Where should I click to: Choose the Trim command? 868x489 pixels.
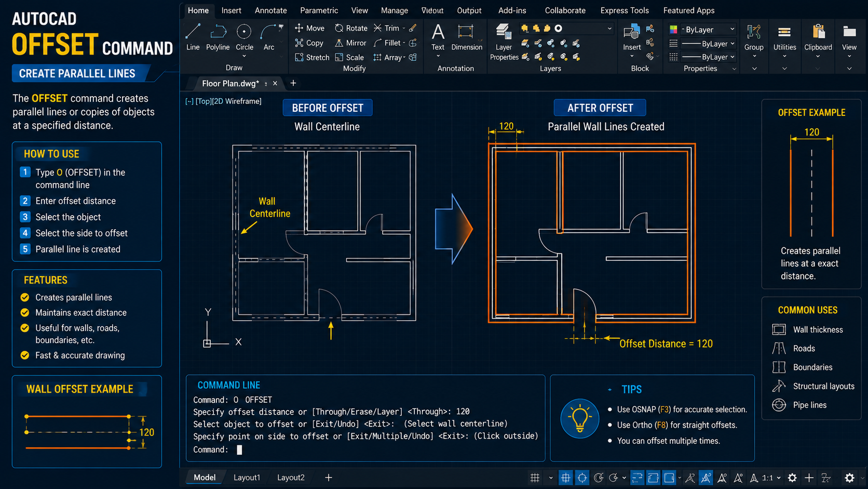(387, 28)
